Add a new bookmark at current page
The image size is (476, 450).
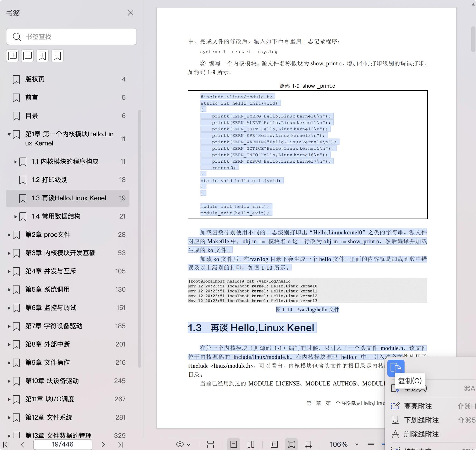pyautogui.click(x=42, y=56)
